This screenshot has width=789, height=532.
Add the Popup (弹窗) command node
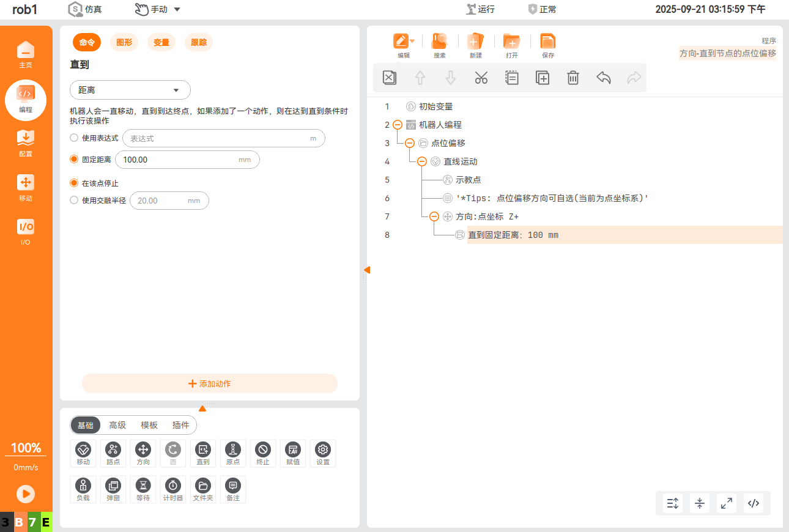113,489
